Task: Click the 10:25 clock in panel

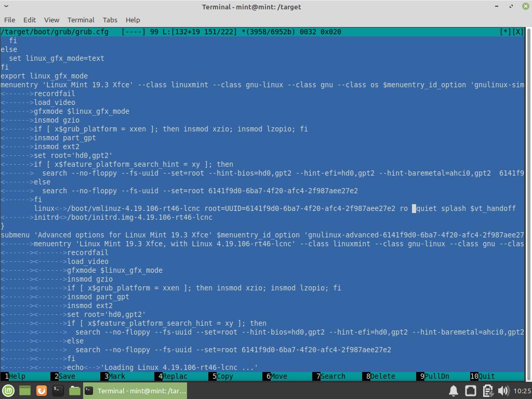Action: point(522,391)
